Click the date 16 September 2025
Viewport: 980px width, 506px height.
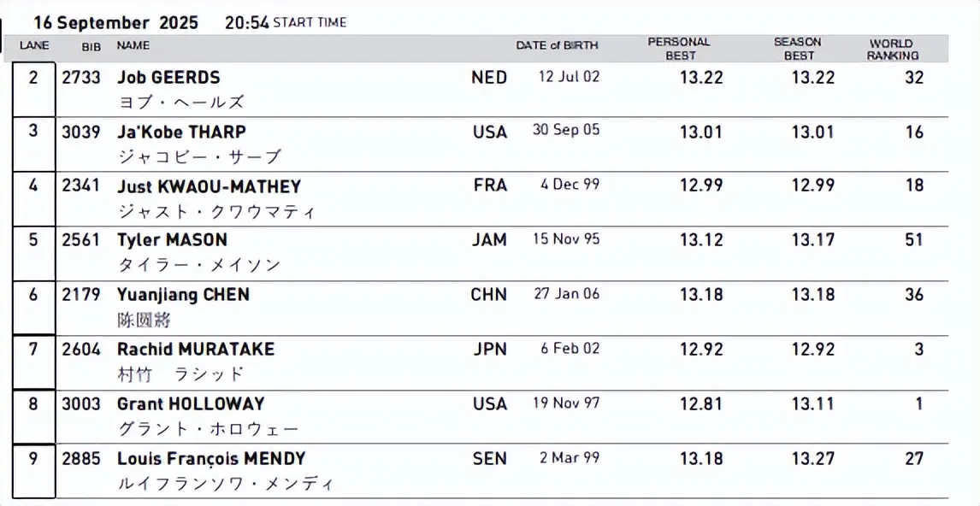point(115,23)
